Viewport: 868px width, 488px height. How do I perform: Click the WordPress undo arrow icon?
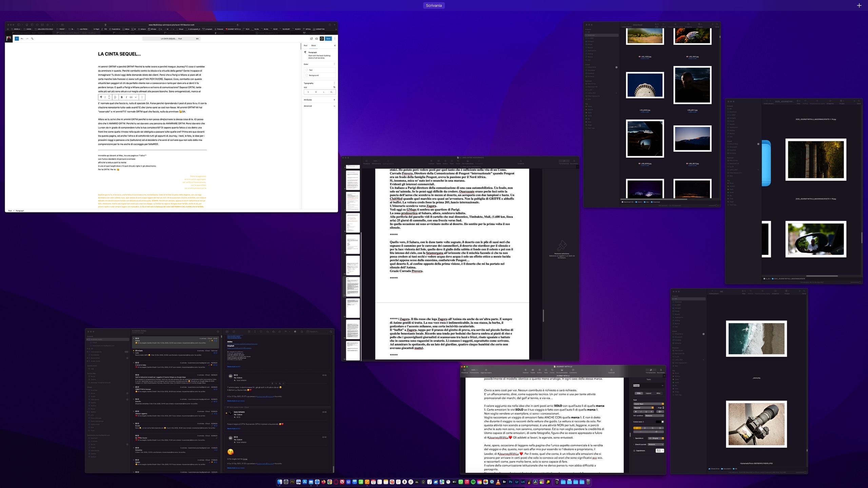tap(22, 39)
